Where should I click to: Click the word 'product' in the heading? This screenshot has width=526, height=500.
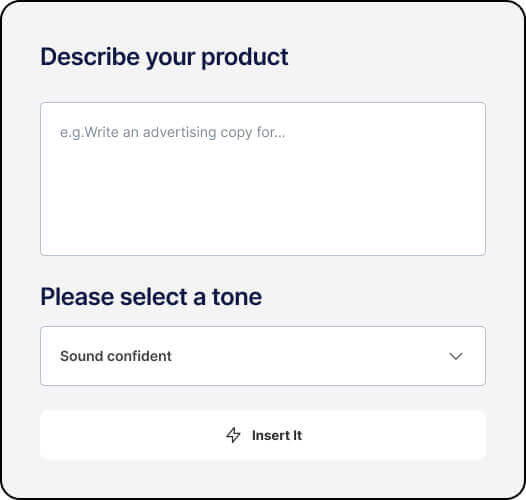(245, 58)
